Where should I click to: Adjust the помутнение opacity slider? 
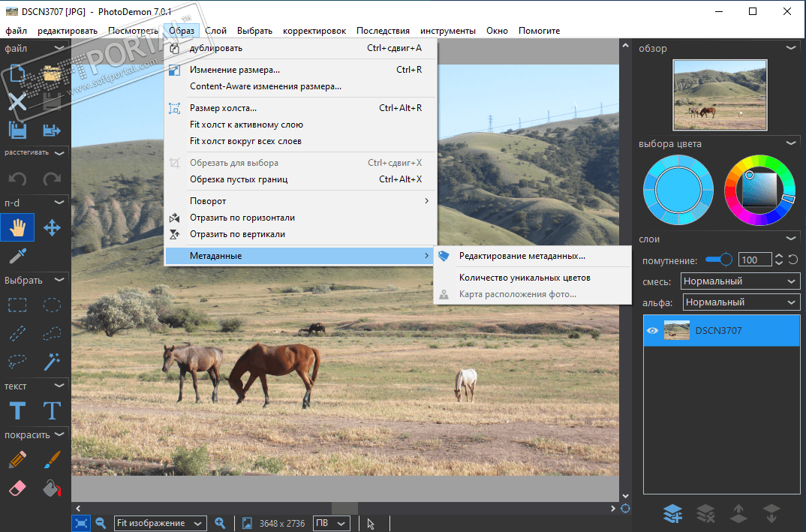(x=719, y=260)
